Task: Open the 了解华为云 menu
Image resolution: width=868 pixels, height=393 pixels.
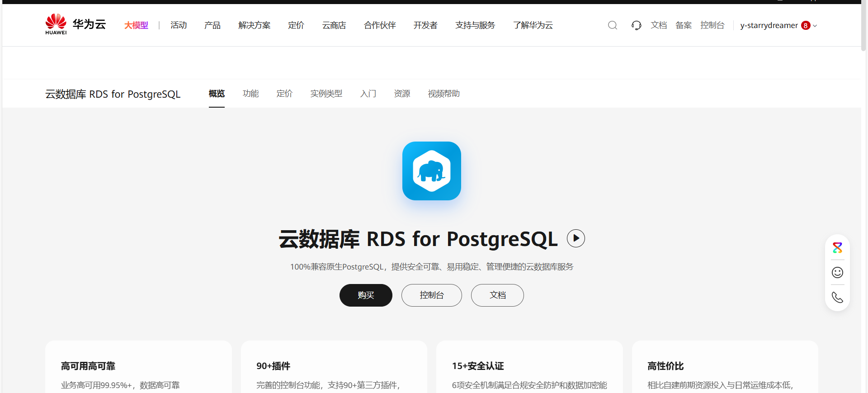Action: (533, 25)
